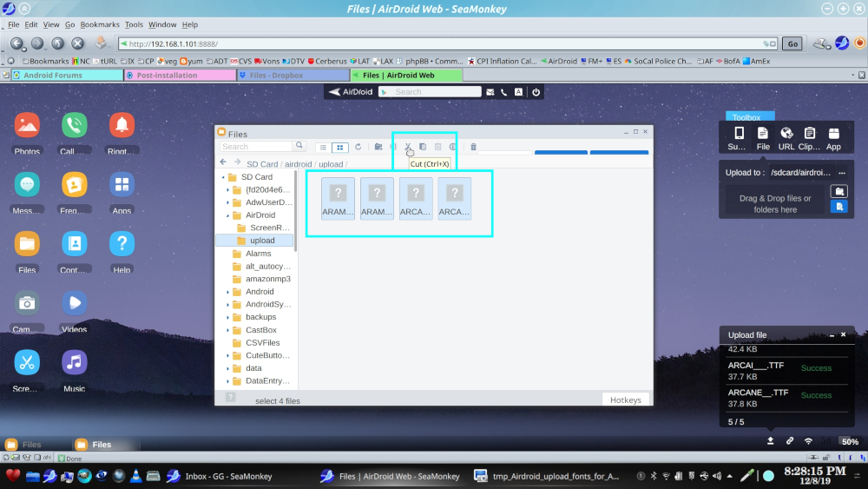Expand the CuteButto... folder node
Image resolution: width=868 pixels, height=489 pixels.
227,355
